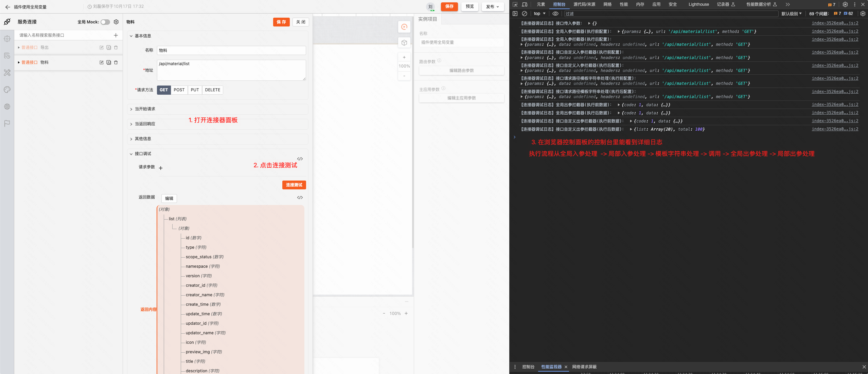Click the 编辑 button beside 返回数据

[x=169, y=199]
